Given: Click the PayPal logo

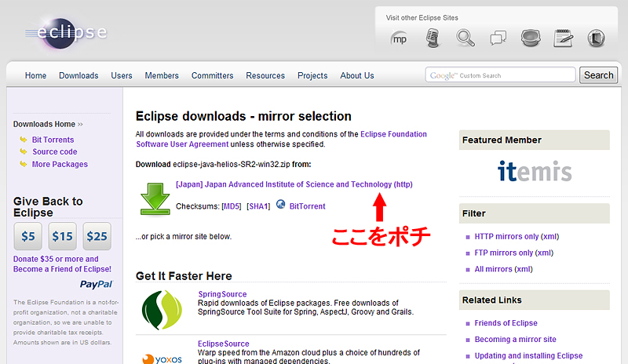Looking at the screenshot, I should (x=97, y=284).
